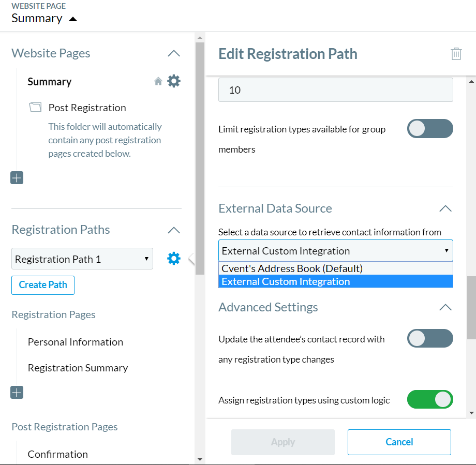Screen dimensions: 476x465
Task: Disable assigning registration types using custom logic
Action: [x=430, y=399]
